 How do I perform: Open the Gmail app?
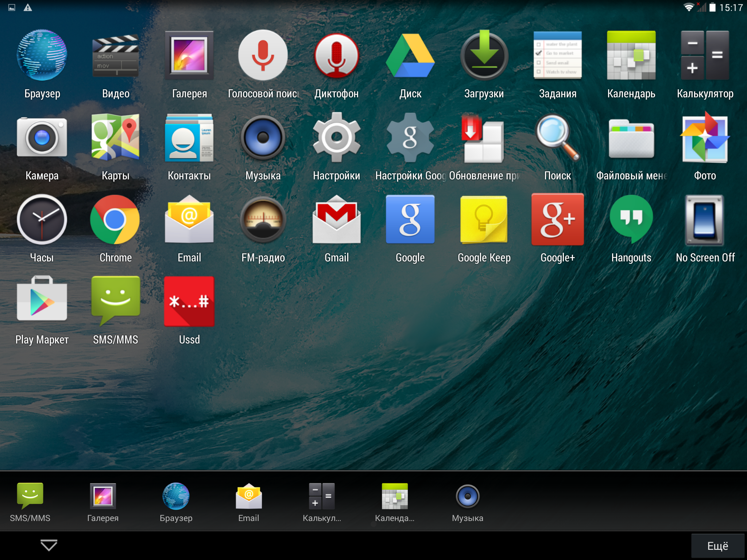click(337, 229)
